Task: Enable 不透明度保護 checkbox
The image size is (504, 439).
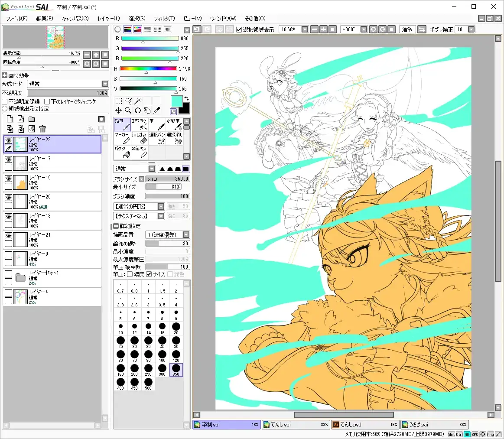Action: coord(5,101)
